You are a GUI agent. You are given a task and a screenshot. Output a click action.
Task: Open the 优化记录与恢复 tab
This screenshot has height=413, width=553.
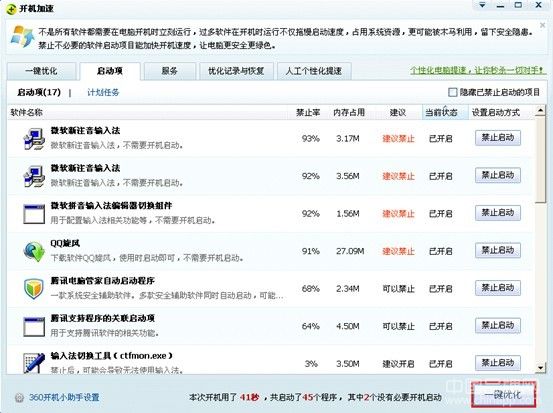pos(236,71)
